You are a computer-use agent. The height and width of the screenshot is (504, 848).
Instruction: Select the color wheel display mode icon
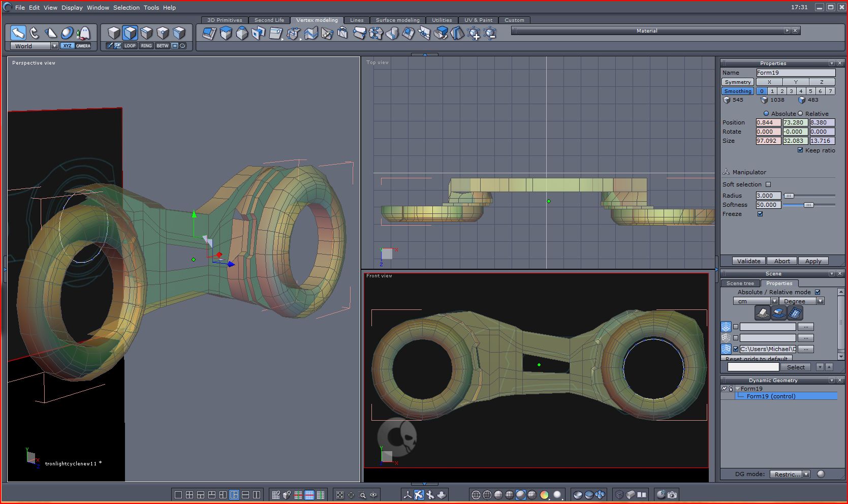tap(544, 494)
